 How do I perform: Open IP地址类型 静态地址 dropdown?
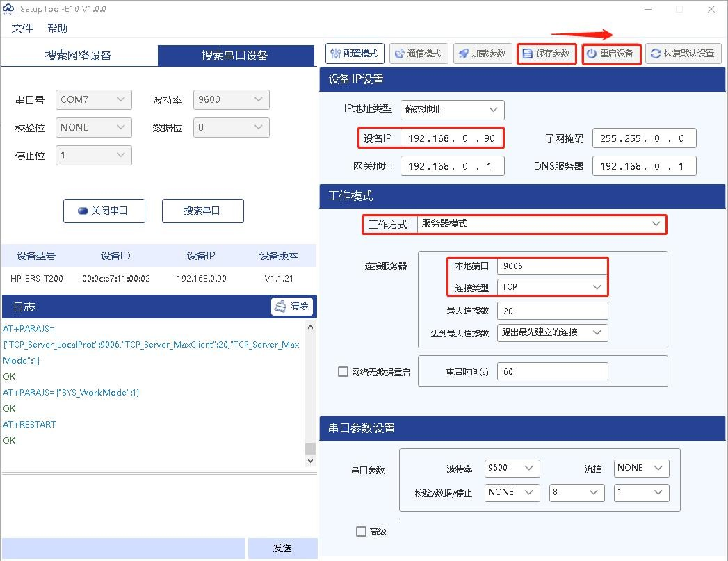(x=452, y=110)
